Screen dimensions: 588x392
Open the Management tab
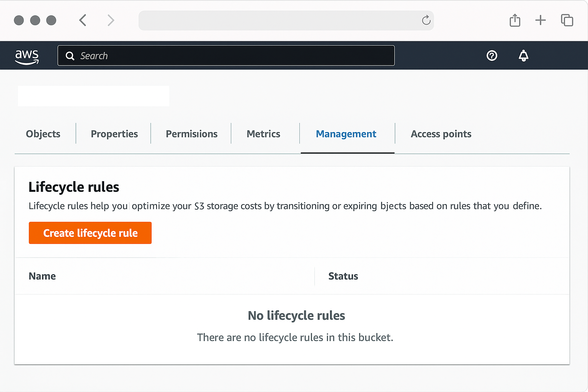346,134
